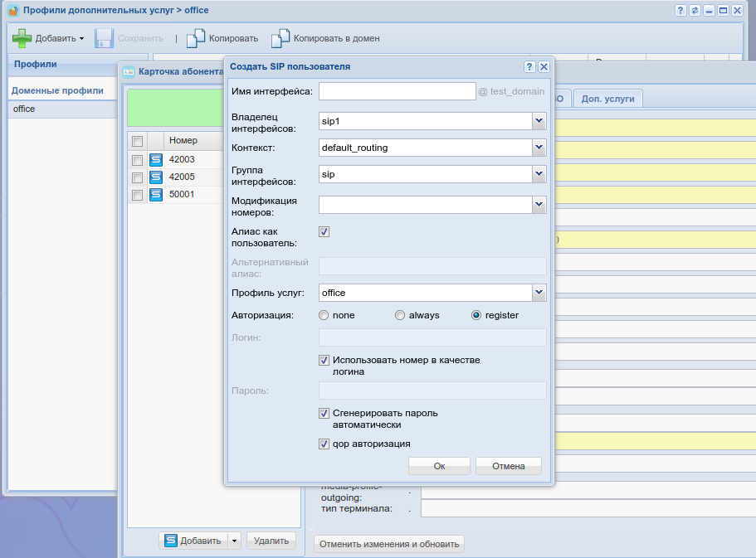Click refresh icon in Profiles window title bar

pos(694,11)
